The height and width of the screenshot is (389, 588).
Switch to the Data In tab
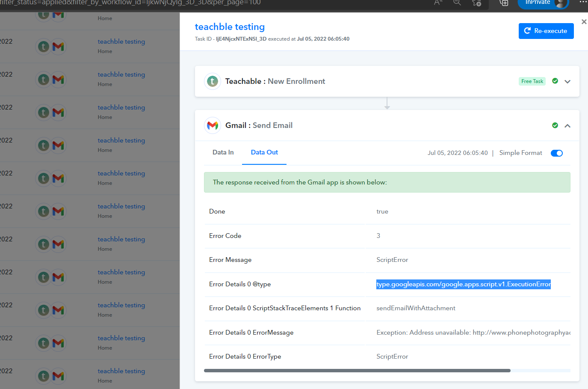click(223, 152)
